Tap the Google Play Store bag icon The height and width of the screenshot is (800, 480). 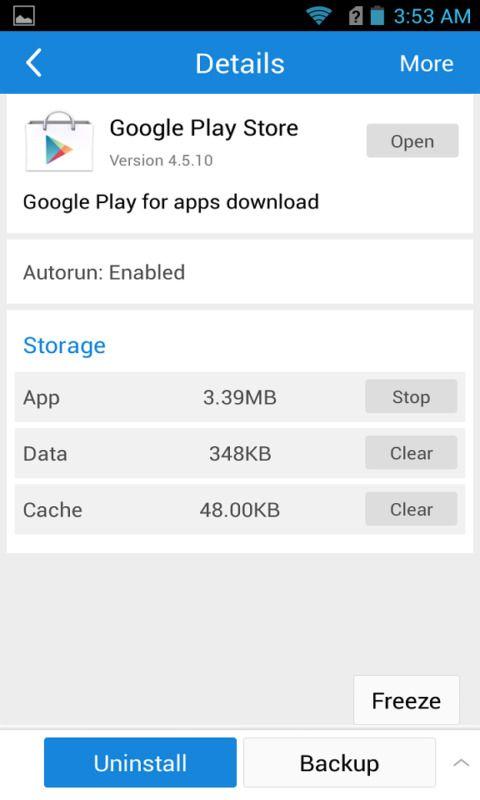click(x=59, y=142)
